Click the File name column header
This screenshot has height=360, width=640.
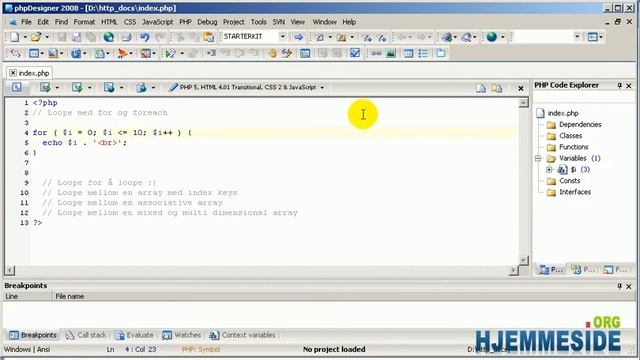[344, 297]
